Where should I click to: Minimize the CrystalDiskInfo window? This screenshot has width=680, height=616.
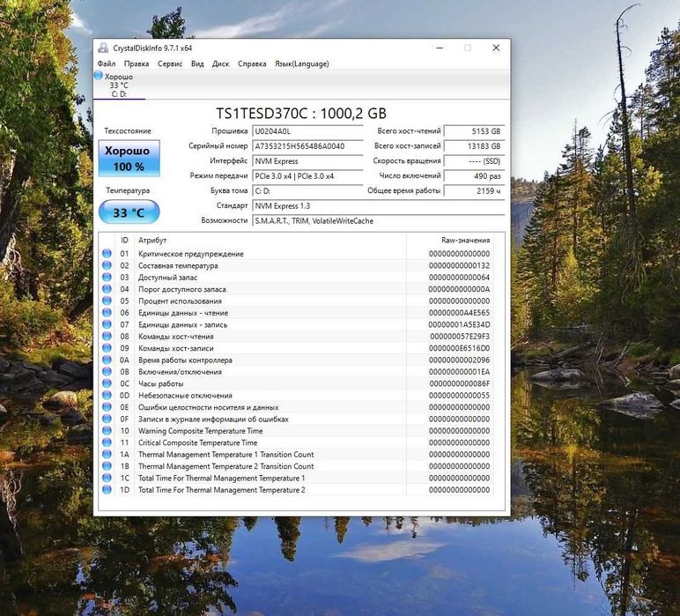point(440,48)
